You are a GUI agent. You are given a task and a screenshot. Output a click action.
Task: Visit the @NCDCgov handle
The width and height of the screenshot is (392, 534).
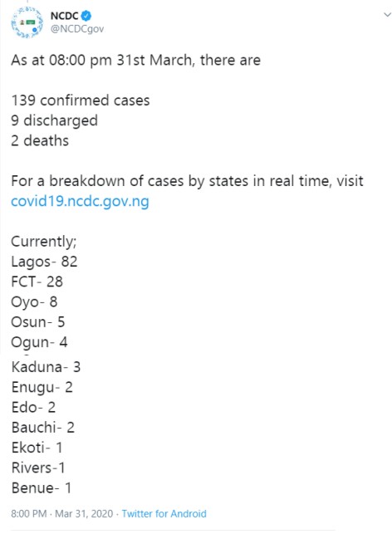tap(77, 29)
